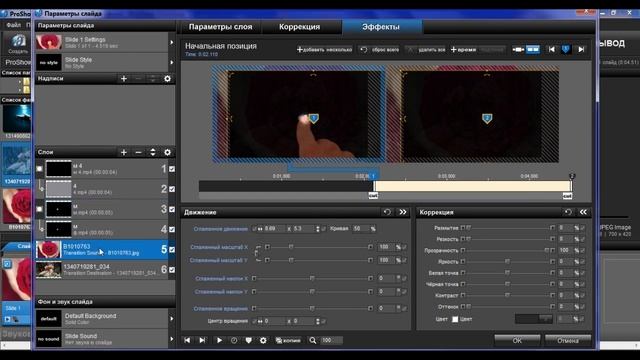Reset Движение panel settings icon
Screen dimensions: 640x360
coord(387,212)
